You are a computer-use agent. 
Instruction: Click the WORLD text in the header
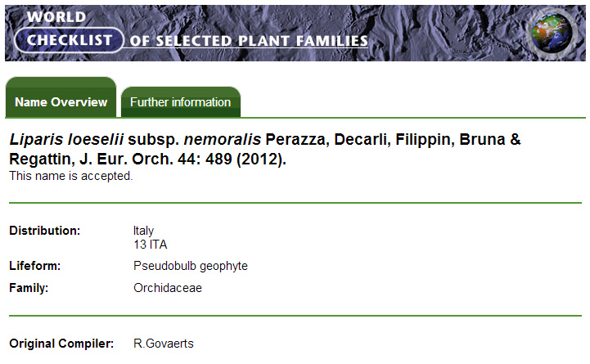point(56,16)
